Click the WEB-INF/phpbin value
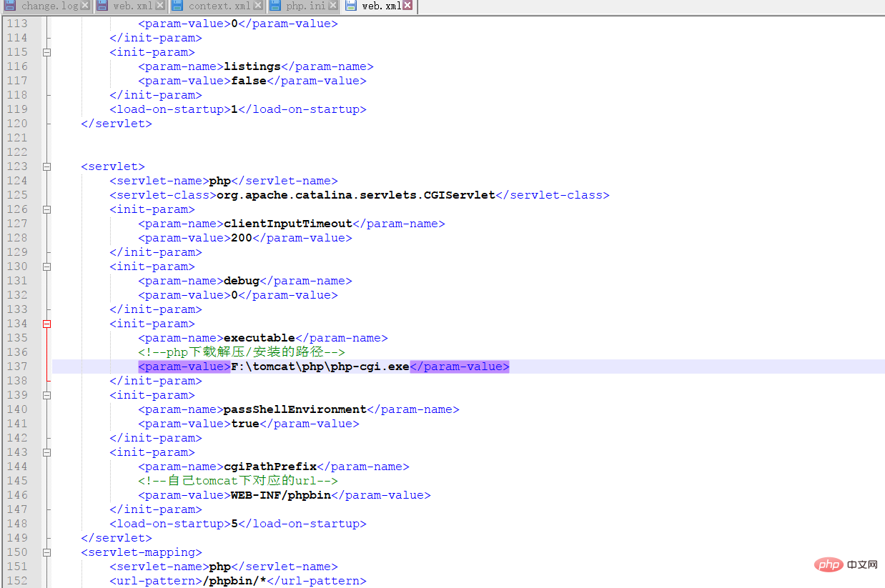The image size is (885, 588). 281,495
